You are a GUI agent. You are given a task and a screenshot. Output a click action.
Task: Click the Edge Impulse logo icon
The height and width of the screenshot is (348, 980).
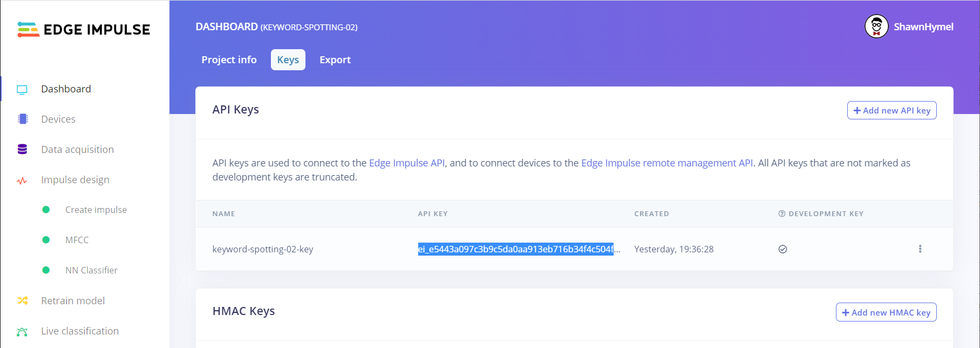click(x=28, y=29)
